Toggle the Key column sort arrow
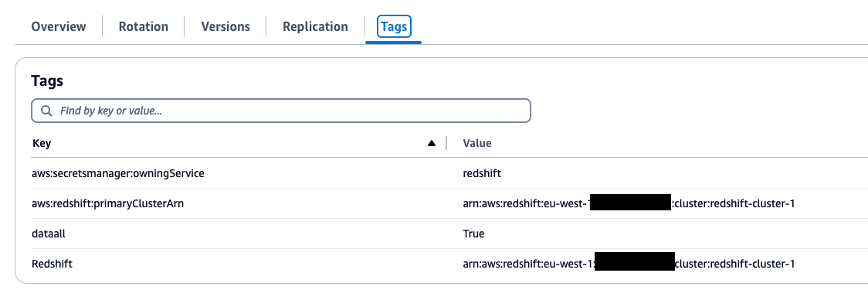 tap(432, 143)
